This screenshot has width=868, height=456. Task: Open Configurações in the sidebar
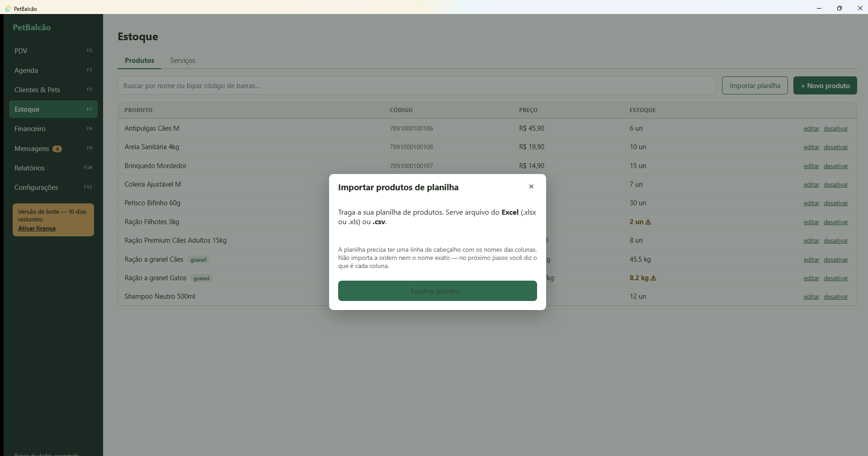click(x=53, y=188)
